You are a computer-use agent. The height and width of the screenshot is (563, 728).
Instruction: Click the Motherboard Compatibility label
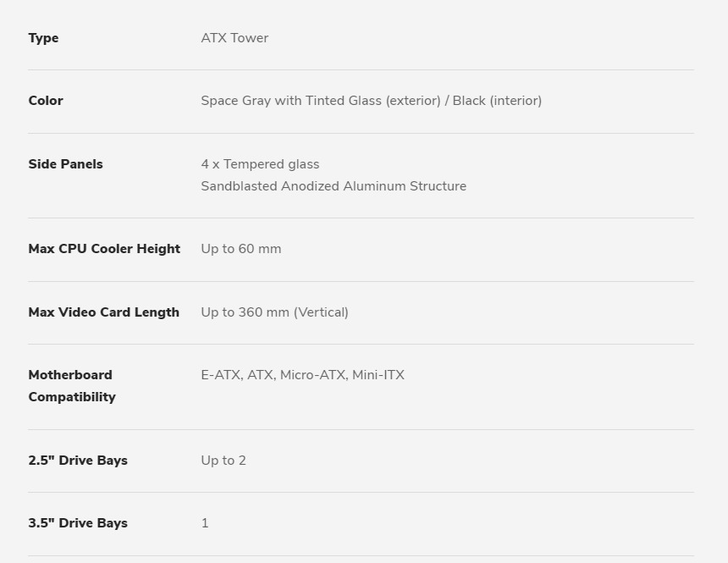pos(72,386)
